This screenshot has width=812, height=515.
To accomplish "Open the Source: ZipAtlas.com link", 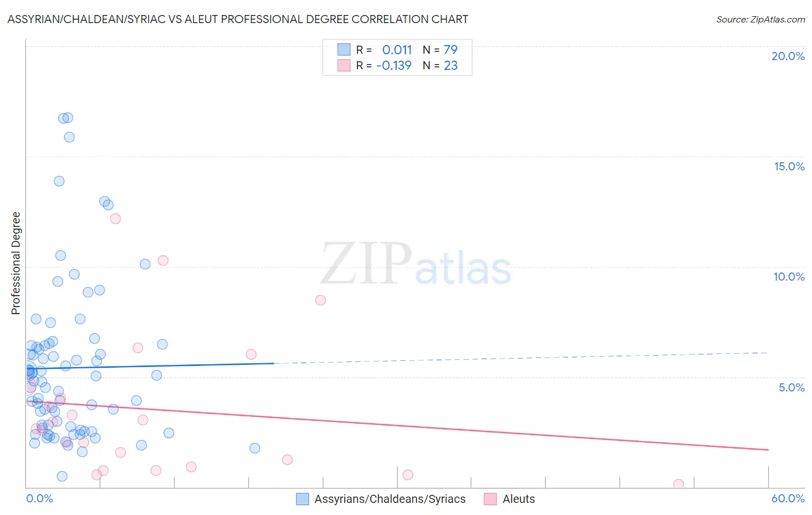I will tap(761, 19).
